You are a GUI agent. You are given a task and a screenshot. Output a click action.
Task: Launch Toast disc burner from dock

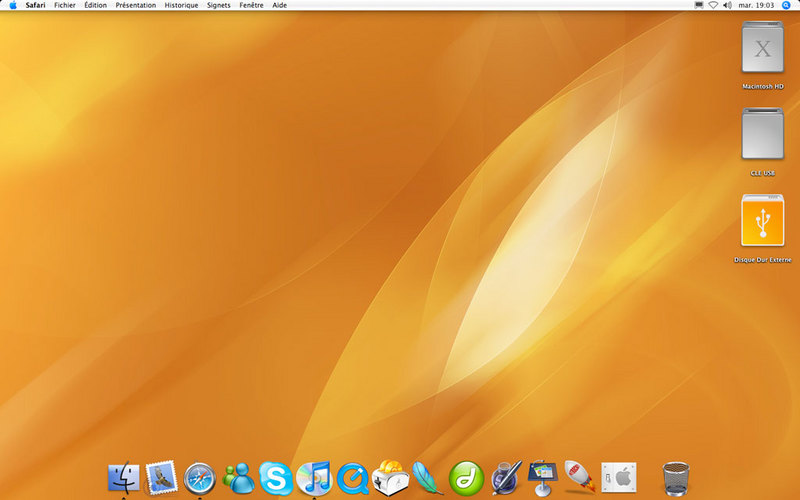pos(391,478)
